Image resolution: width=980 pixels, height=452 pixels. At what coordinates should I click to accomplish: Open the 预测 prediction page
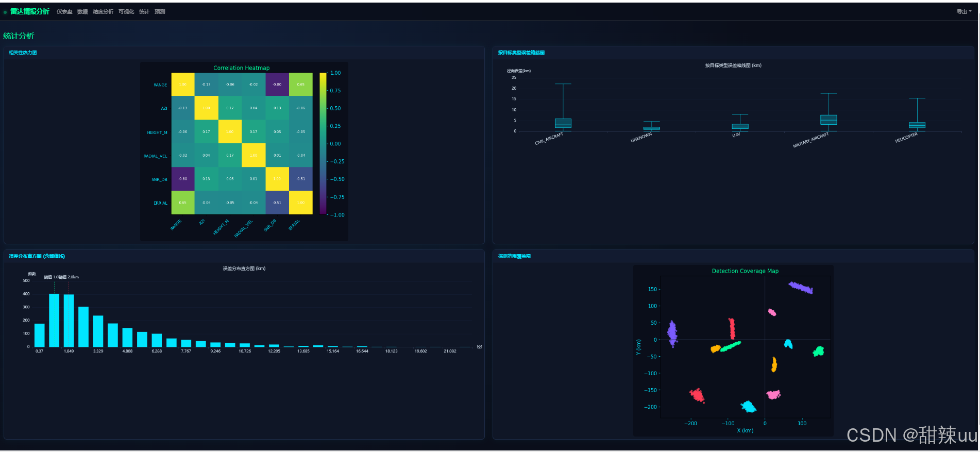(160, 11)
